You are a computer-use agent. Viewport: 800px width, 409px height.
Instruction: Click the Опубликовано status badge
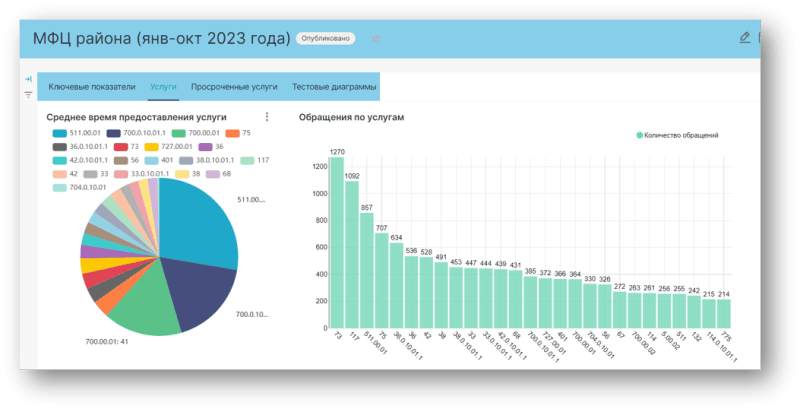pyautogui.click(x=326, y=39)
